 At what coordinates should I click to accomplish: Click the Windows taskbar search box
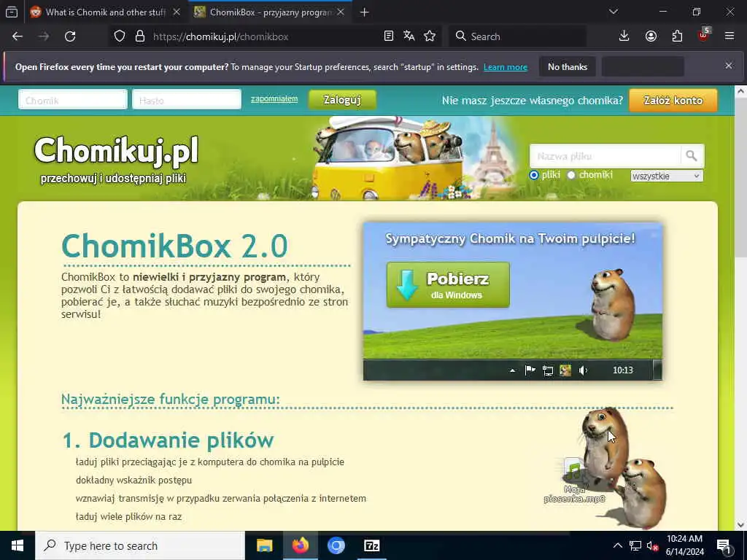click(x=140, y=545)
